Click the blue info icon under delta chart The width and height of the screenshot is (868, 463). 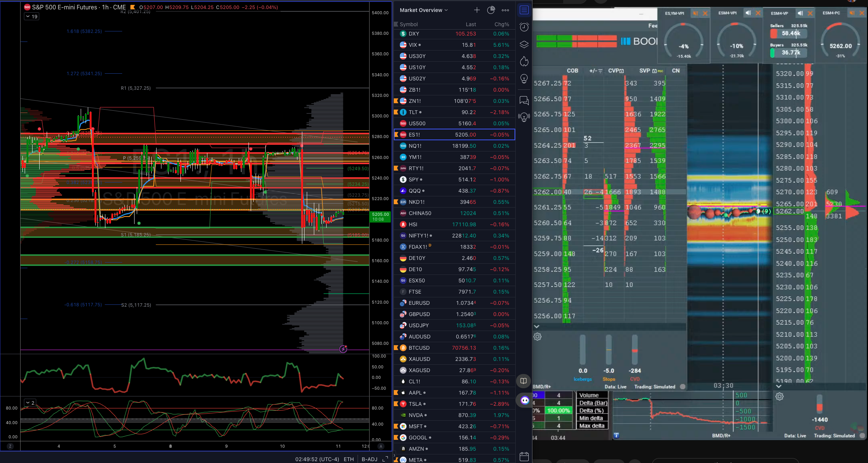click(x=617, y=435)
